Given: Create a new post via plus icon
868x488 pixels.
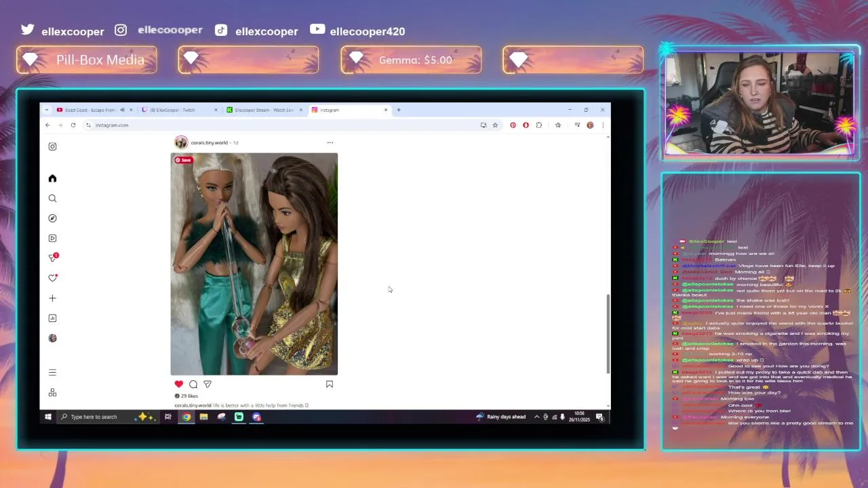Looking at the screenshot, I should pos(52,298).
